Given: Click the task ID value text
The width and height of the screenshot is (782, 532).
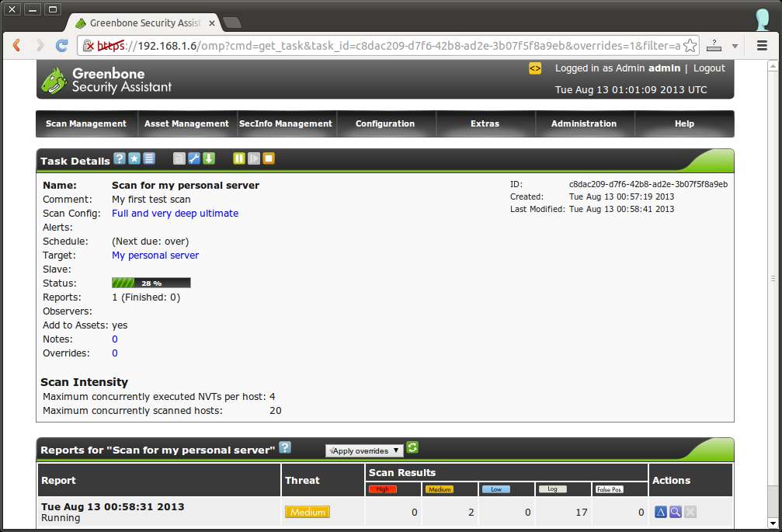Looking at the screenshot, I should coord(648,184).
